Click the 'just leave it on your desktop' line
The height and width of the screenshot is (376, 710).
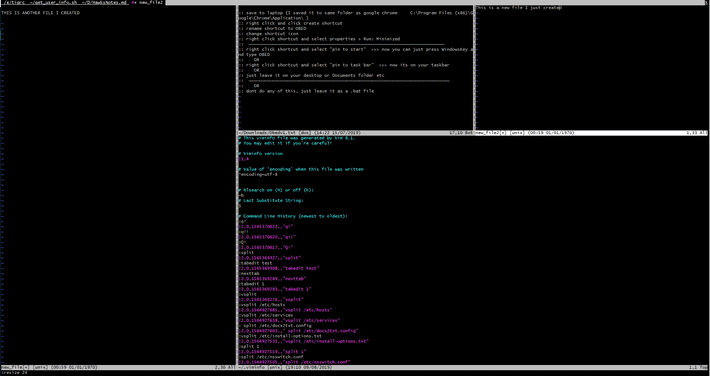click(312, 75)
